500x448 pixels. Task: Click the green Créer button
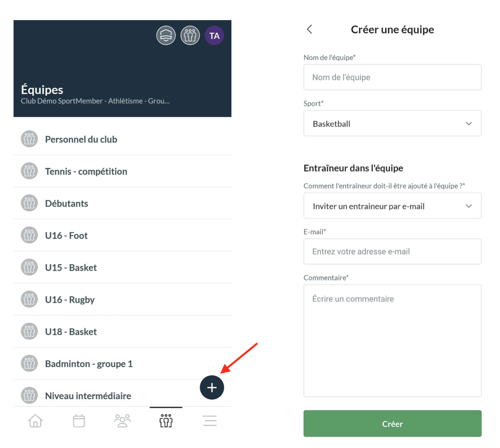[x=392, y=424]
